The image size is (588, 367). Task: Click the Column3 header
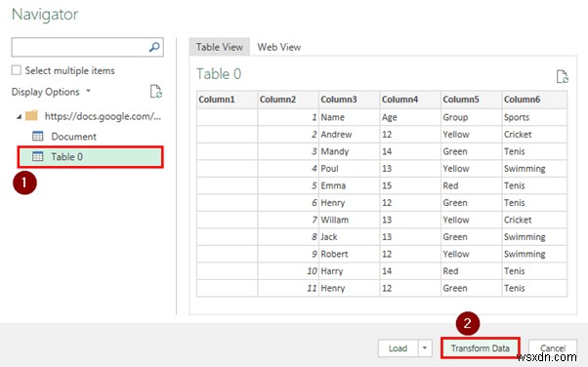(349, 100)
